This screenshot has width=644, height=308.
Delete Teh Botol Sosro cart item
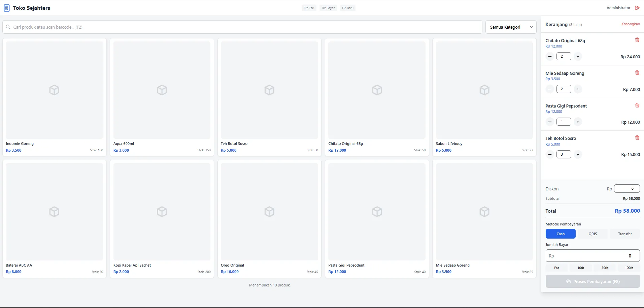[x=637, y=138]
